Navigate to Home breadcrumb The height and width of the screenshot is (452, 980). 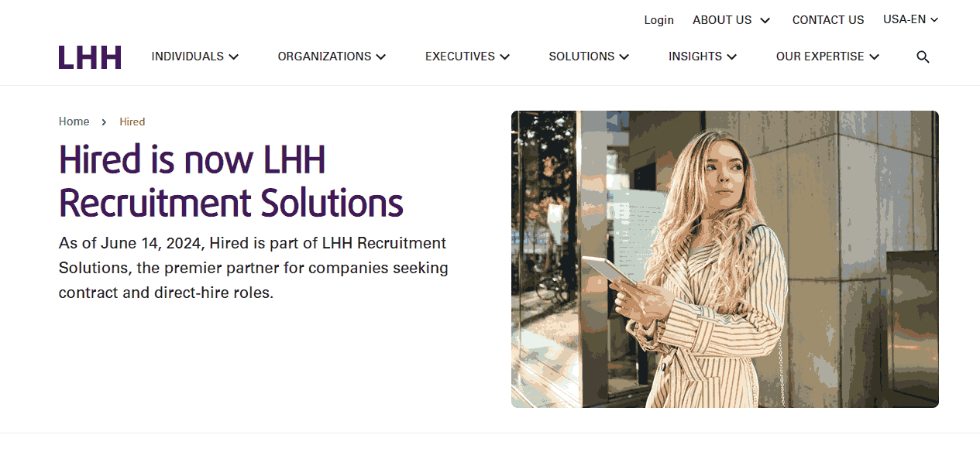[x=74, y=122]
